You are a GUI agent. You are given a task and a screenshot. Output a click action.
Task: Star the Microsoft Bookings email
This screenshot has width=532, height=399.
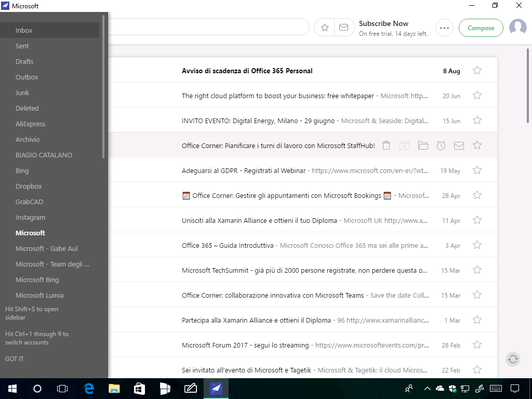477,195
